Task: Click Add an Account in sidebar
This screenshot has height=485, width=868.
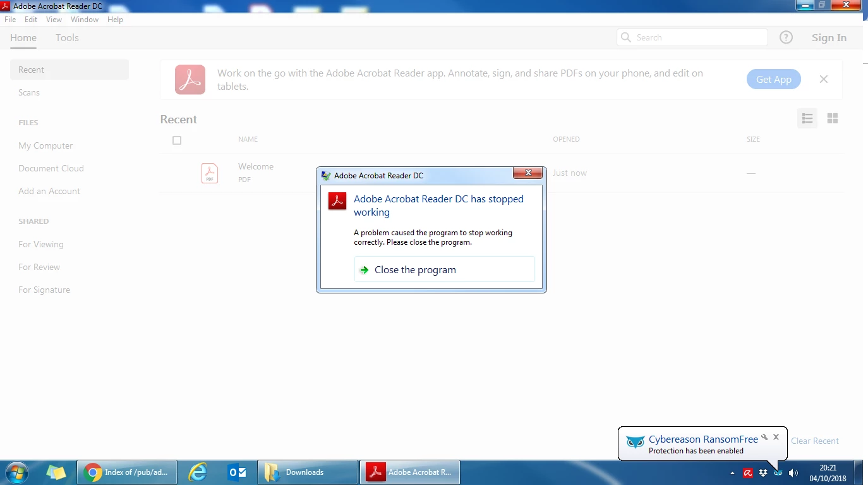Action: coord(49,191)
